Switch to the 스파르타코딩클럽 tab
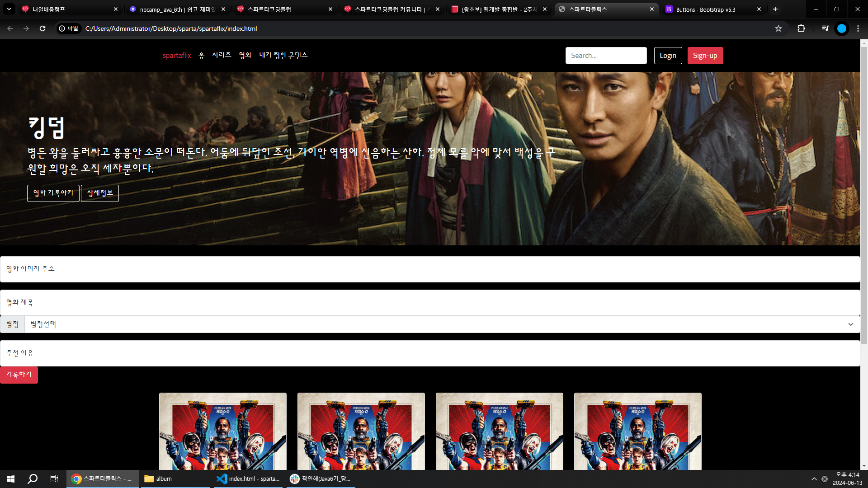The image size is (868, 488). coord(284,9)
